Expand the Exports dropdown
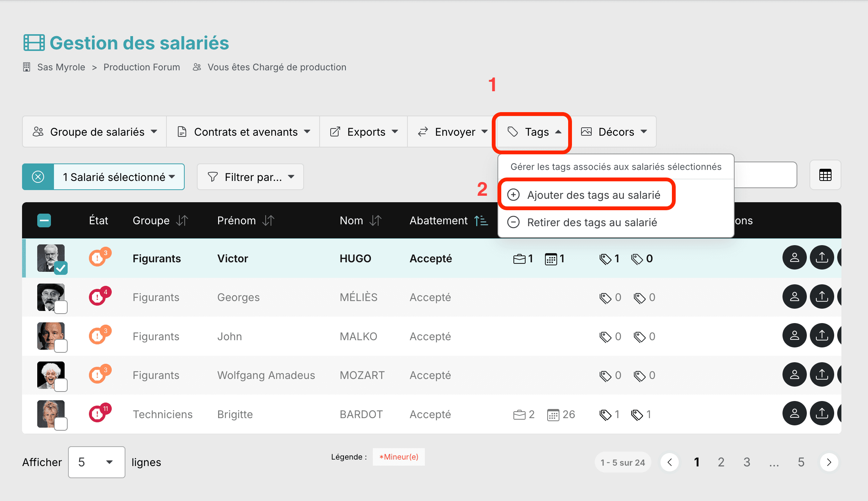This screenshot has width=868, height=501. [x=364, y=132]
